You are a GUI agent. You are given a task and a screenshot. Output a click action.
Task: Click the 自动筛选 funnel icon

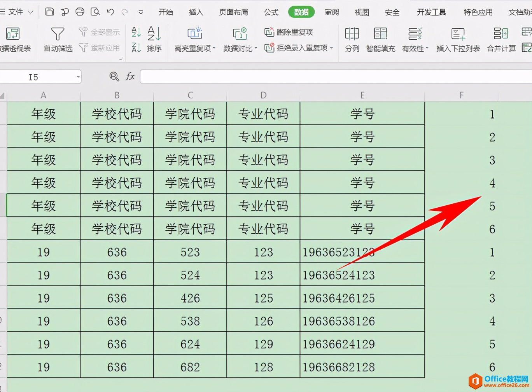pyautogui.click(x=58, y=34)
